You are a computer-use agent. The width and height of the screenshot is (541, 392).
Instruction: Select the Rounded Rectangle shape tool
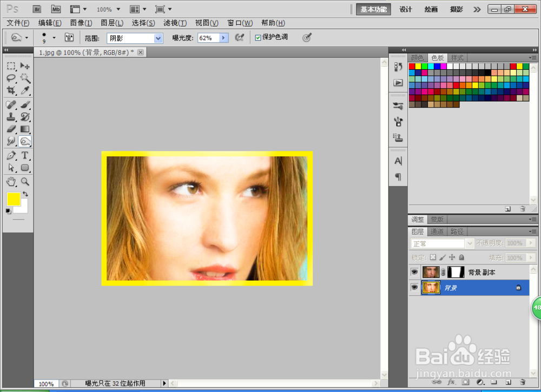tap(25, 168)
